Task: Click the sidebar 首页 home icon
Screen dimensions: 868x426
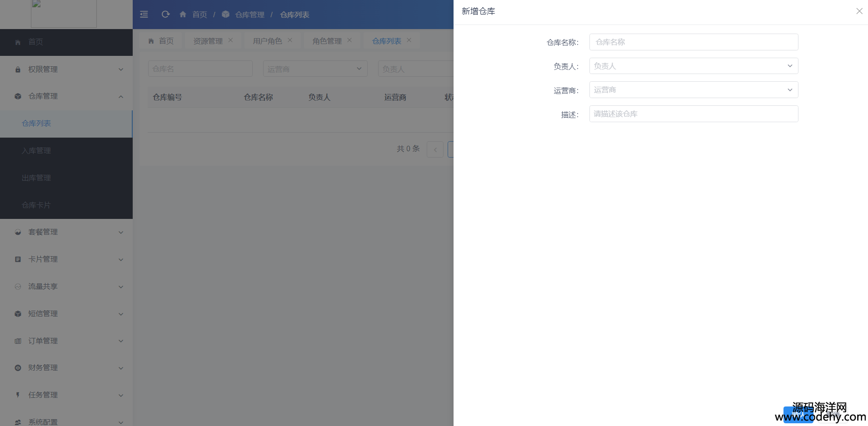Action: pyautogui.click(x=18, y=42)
